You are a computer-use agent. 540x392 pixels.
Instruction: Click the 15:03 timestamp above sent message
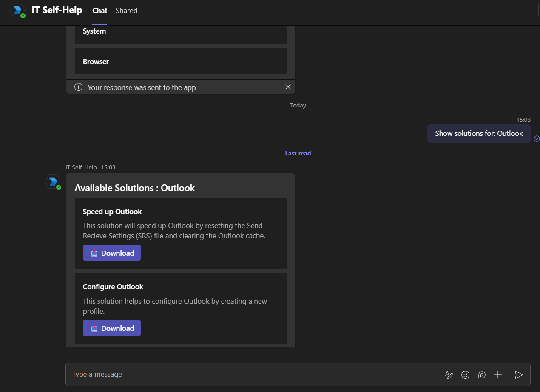[523, 120]
